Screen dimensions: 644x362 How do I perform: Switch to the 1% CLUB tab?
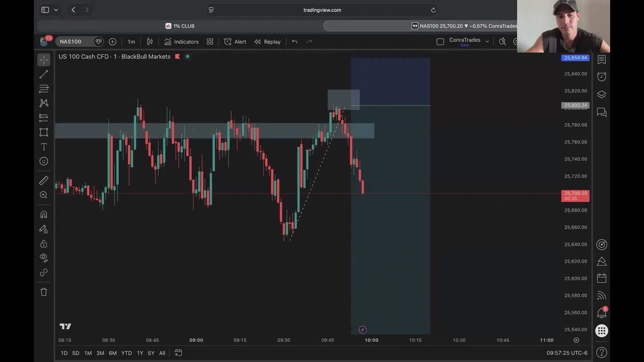180,26
